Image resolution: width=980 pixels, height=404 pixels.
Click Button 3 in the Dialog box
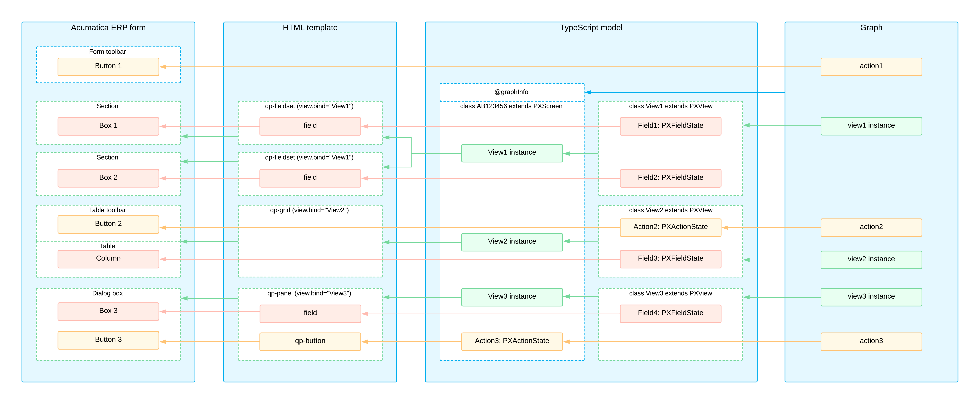pyautogui.click(x=108, y=340)
